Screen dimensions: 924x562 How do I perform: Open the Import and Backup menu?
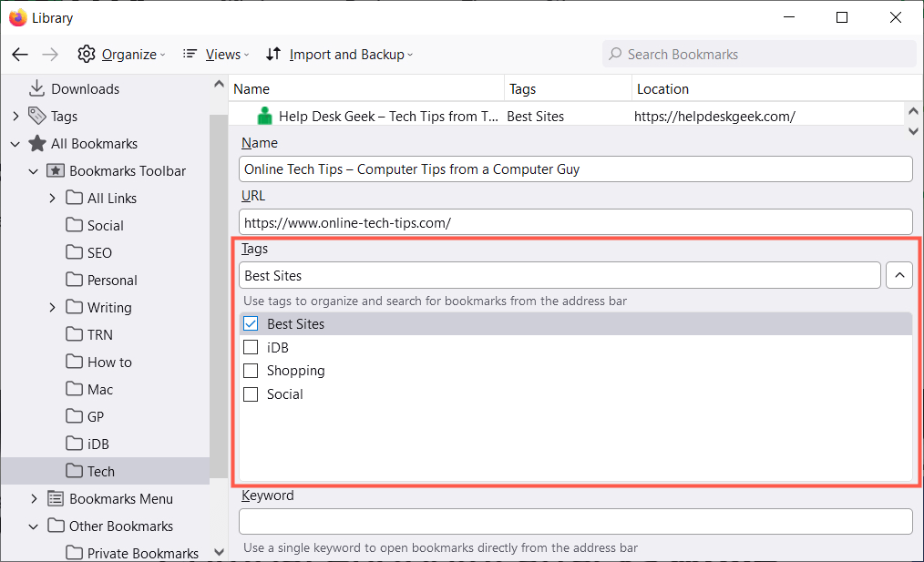click(x=346, y=55)
